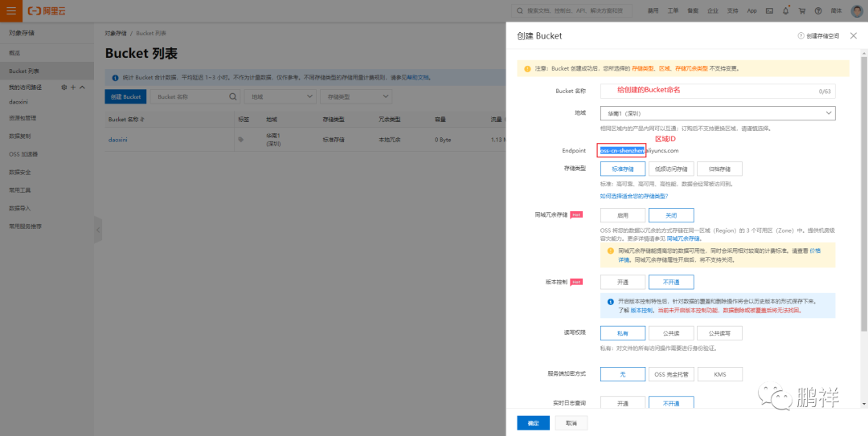Click the 阿里云 logo
Screen dimensions: 868x436
tap(47, 10)
